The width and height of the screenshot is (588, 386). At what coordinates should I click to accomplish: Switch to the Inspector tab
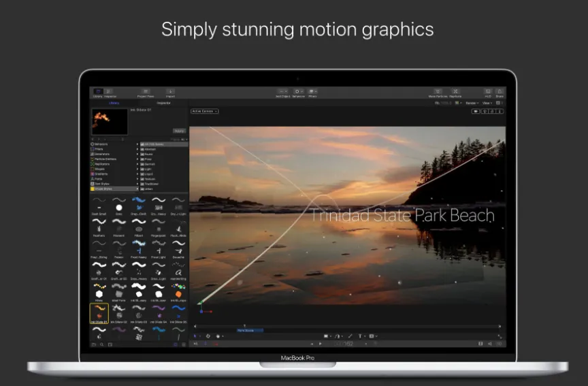click(x=163, y=103)
